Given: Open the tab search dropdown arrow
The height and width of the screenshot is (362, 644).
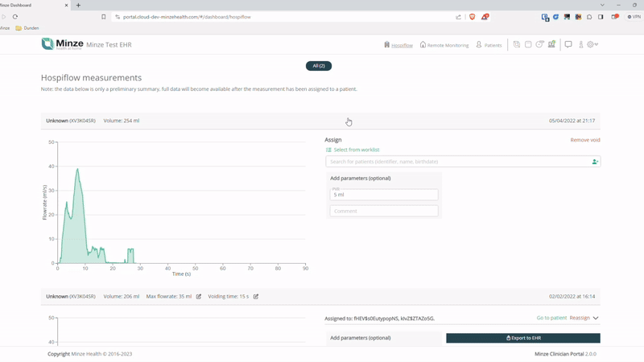Looking at the screenshot, I should (x=602, y=6).
